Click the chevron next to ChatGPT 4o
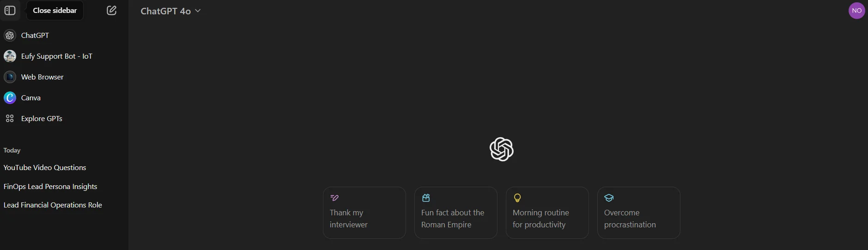Viewport: 868px width, 250px height. pyautogui.click(x=198, y=11)
